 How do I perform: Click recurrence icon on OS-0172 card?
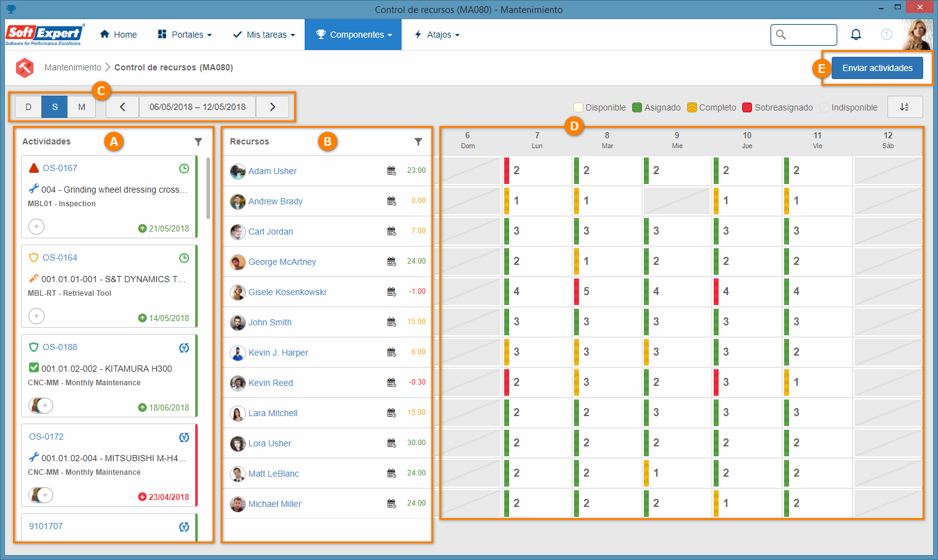(x=184, y=437)
